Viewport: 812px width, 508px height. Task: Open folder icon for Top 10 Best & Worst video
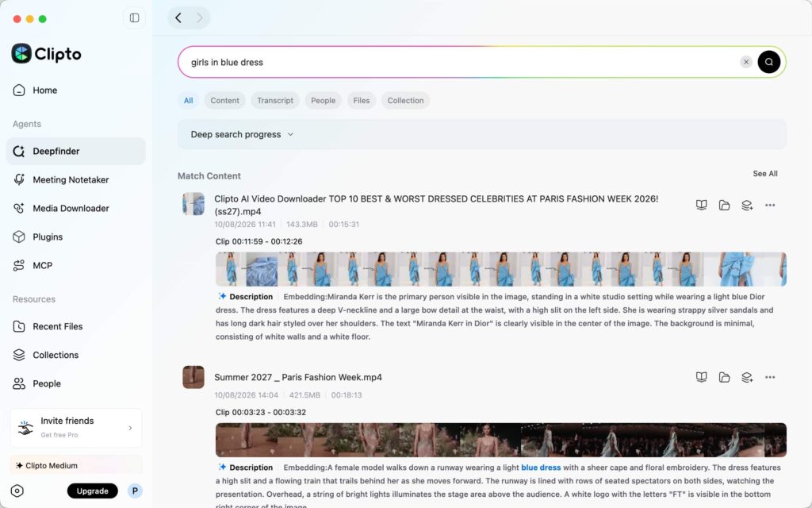pos(724,206)
